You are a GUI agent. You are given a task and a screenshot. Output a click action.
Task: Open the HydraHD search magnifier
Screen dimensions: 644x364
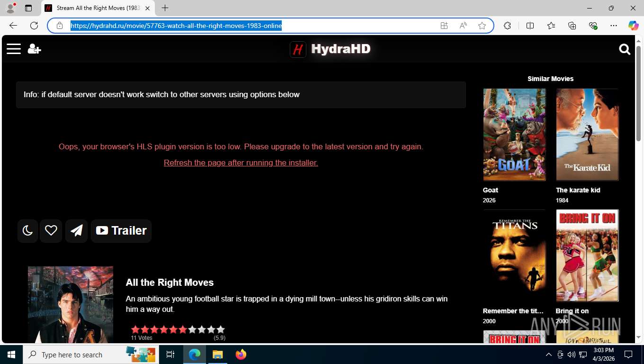point(625,49)
